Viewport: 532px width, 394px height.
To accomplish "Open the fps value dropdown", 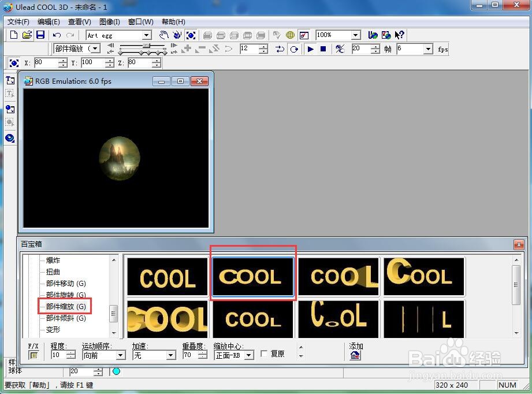I will (x=429, y=49).
